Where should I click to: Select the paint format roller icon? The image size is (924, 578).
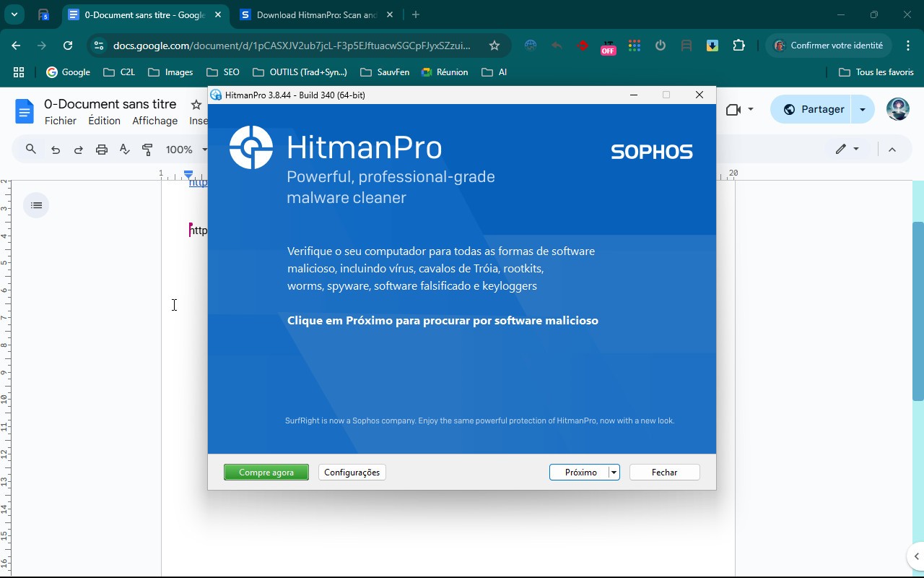pyautogui.click(x=148, y=150)
